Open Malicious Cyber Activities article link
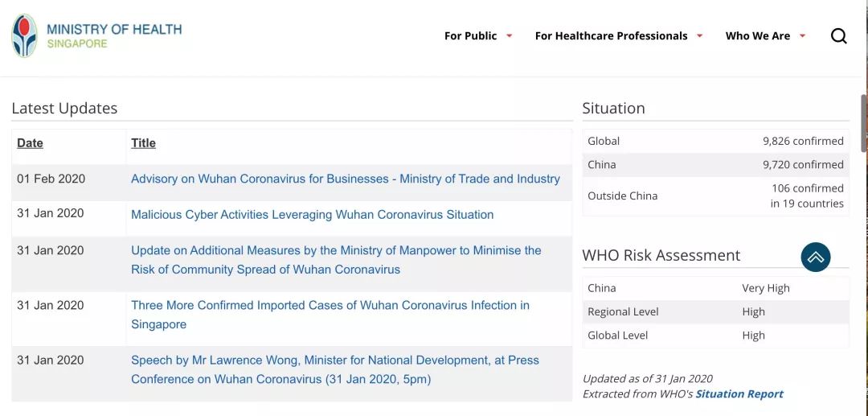The height and width of the screenshot is (416, 868). pos(312,215)
